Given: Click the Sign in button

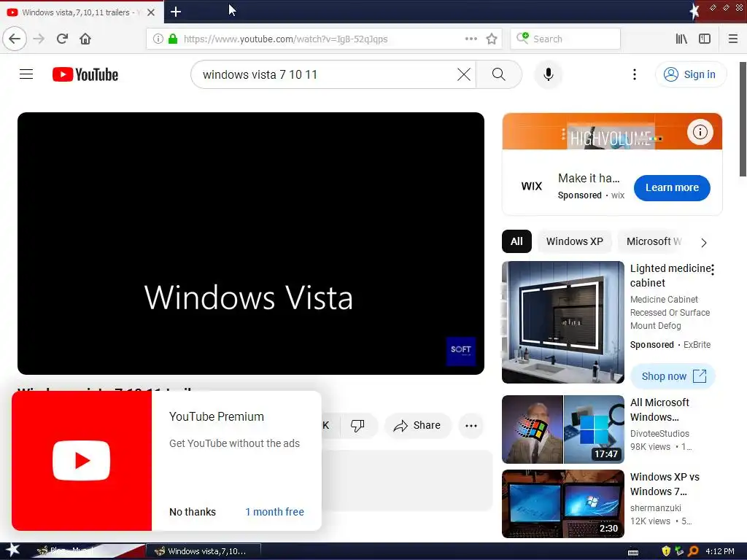Looking at the screenshot, I should click(691, 74).
